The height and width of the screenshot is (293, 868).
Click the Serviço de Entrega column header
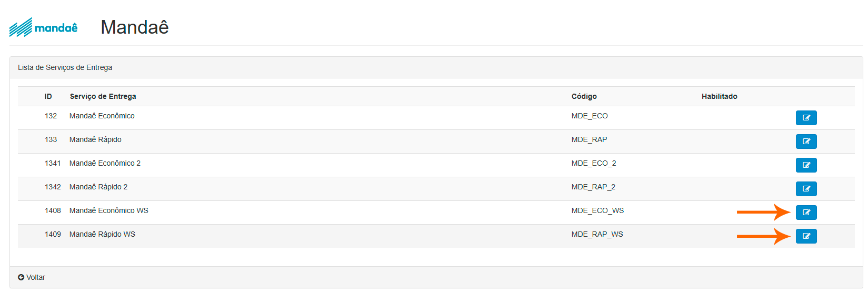103,96
